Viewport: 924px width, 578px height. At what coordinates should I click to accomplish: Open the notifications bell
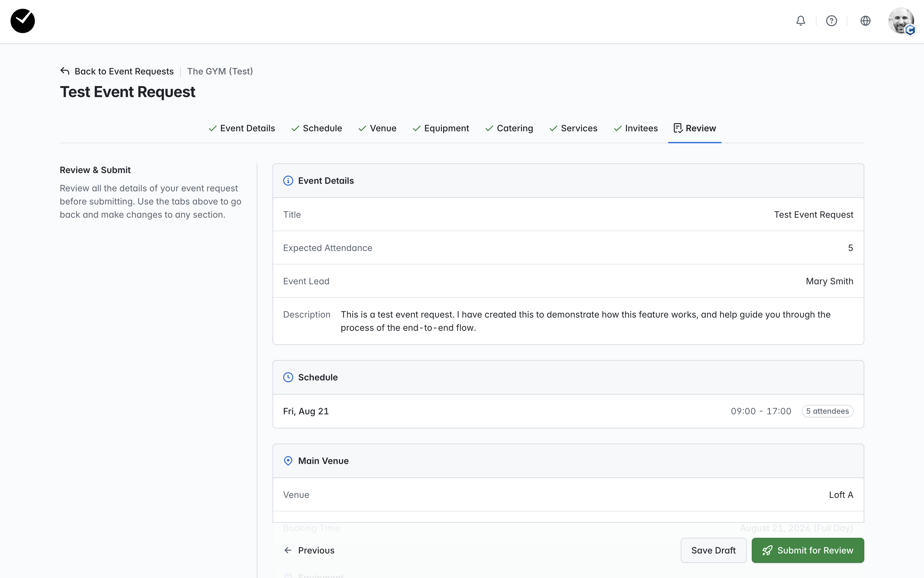pyautogui.click(x=800, y=21)
